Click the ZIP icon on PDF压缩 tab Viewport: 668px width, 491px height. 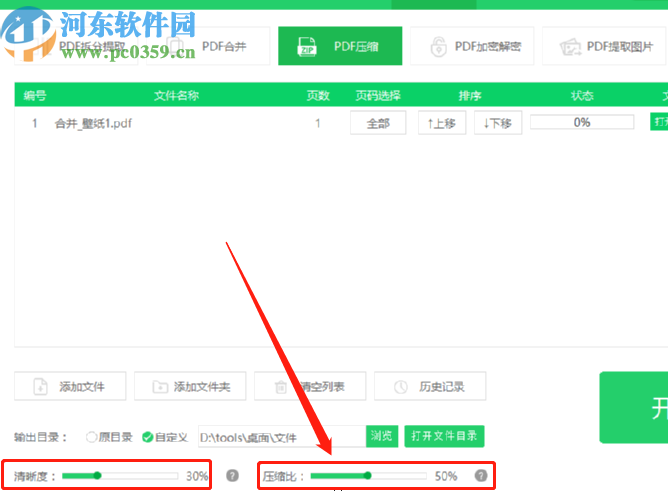pos(307,46)
